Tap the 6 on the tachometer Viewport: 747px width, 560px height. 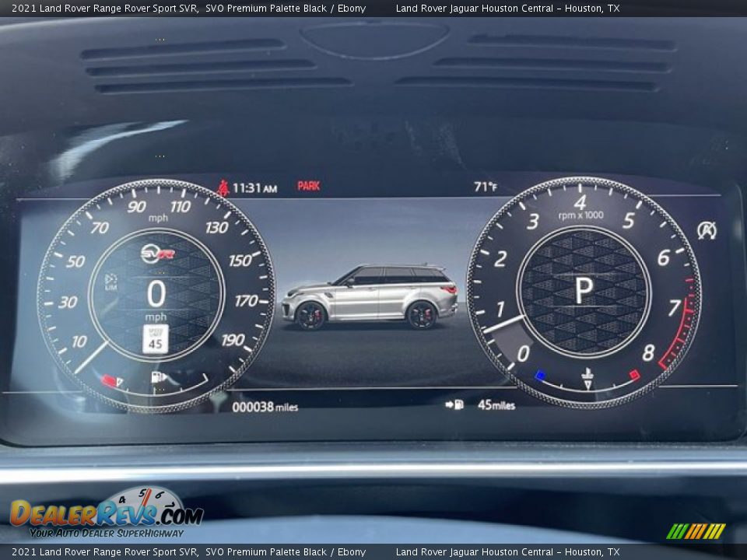tap(664, 258)
